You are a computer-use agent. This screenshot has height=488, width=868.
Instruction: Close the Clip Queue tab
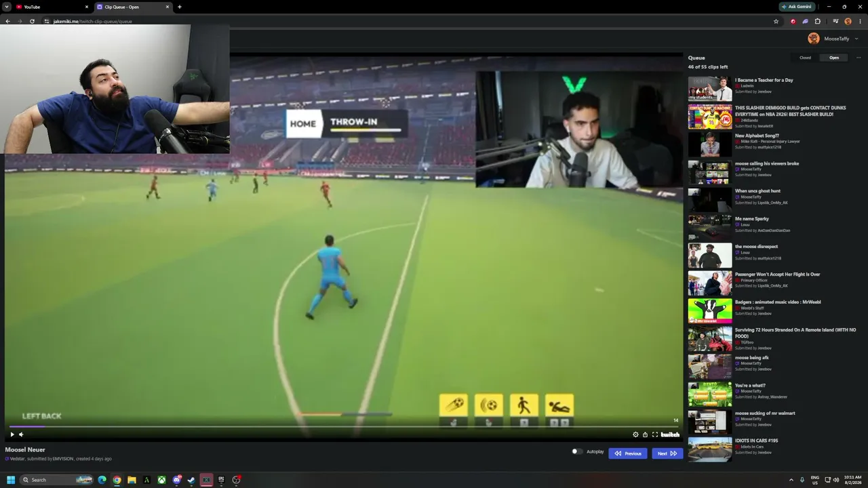click(x=167, y=7)
